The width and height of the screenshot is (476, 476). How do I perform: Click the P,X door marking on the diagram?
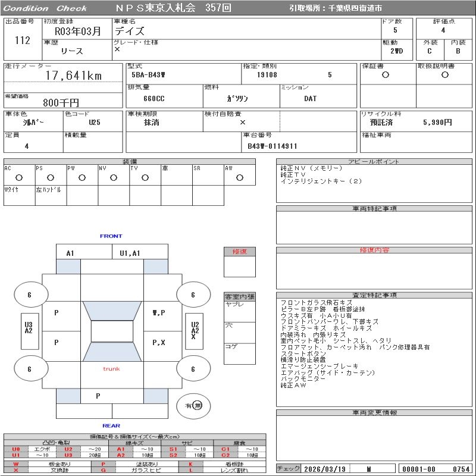point(159,343)
